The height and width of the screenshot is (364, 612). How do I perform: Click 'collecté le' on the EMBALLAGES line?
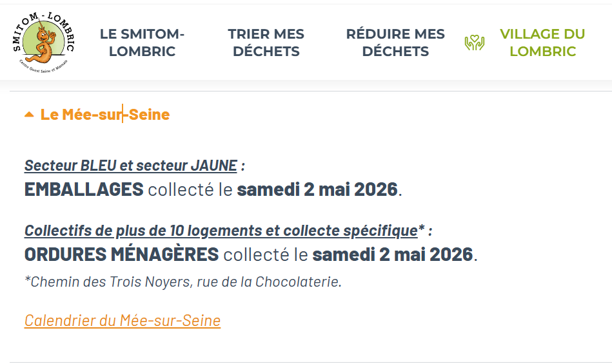coord(190,189)
